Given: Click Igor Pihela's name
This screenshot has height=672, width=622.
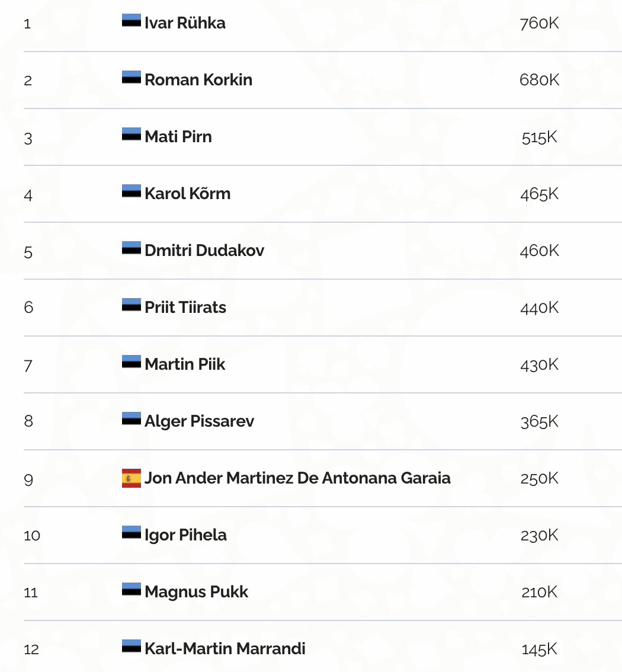Looking at the screenshot, I should coord(185,535).
